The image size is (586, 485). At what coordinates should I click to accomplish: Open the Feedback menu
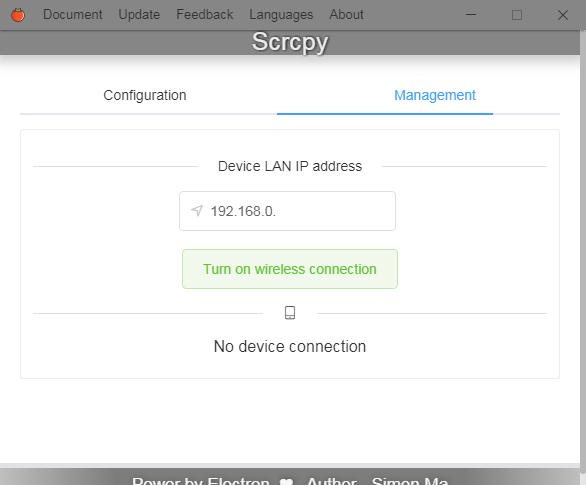204,15
